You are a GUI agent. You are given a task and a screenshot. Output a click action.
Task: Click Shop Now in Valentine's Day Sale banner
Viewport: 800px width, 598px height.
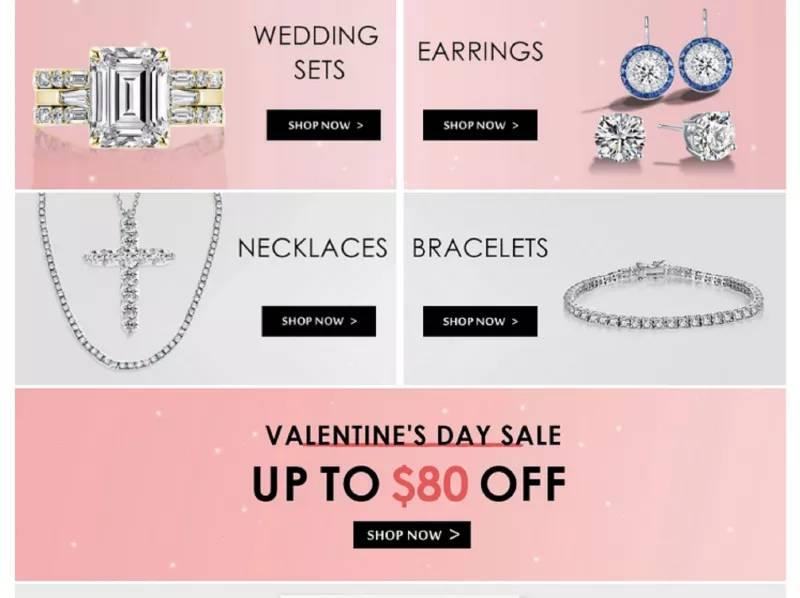(412, 535)
